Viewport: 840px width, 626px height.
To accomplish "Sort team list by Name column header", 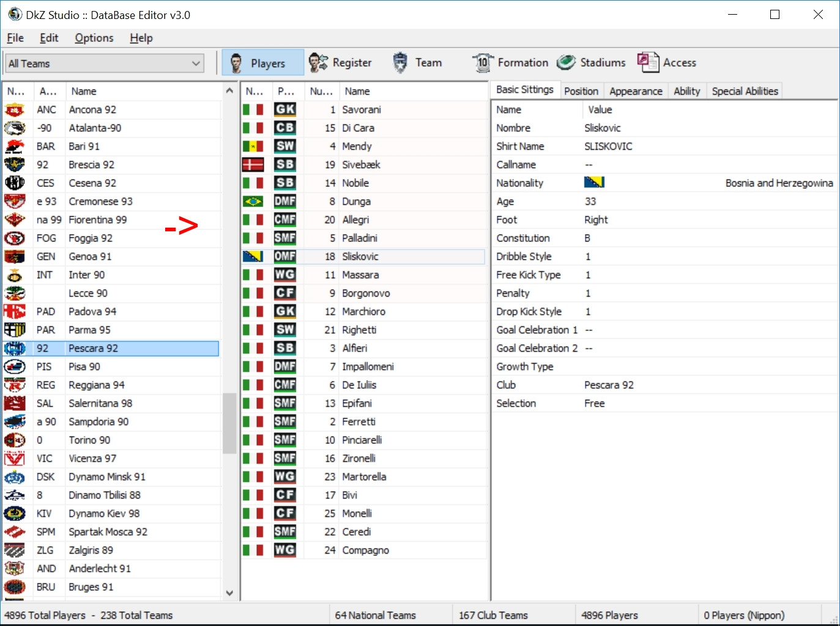I will click(144, 91).
